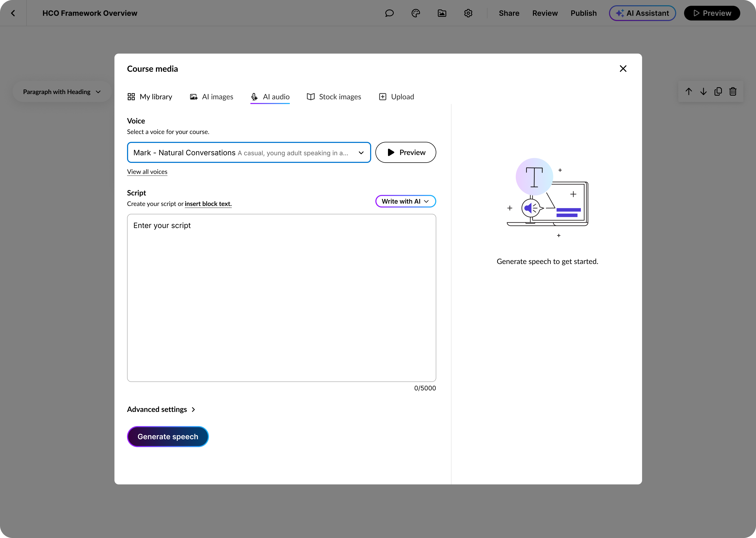
Task: Move block down with arrow icon
Action: click(703, 91)
